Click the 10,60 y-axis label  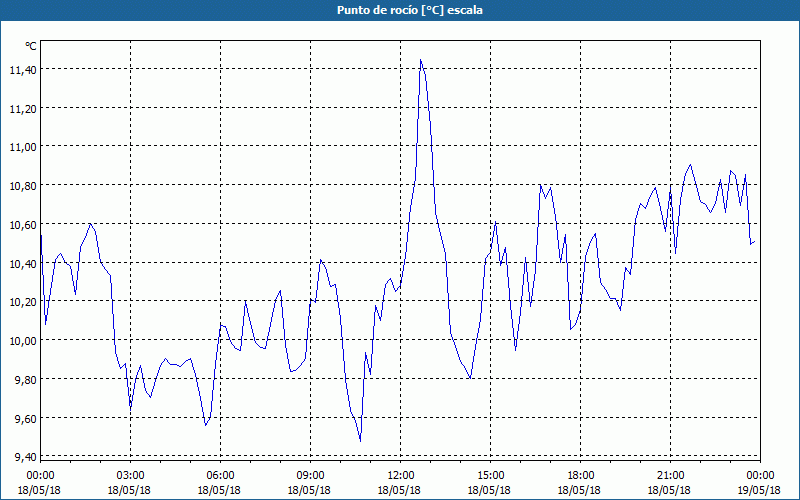coord(23,224)
